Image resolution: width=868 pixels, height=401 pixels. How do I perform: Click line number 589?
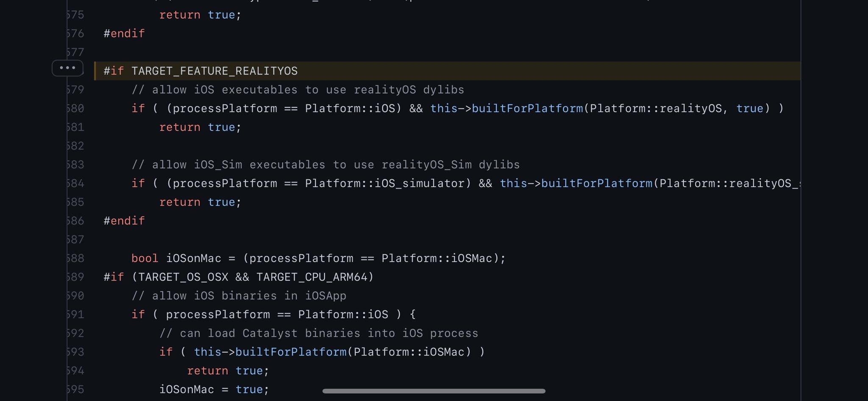click(x=75, y=277)
